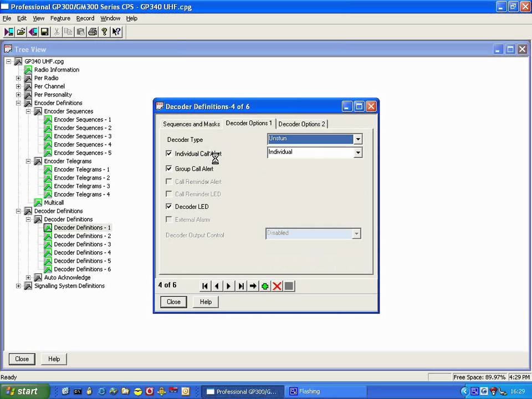Screen dimensions: 532x399
Task: Click the Cut scissors toolbar icon
Action: click(x=57, y=32)
